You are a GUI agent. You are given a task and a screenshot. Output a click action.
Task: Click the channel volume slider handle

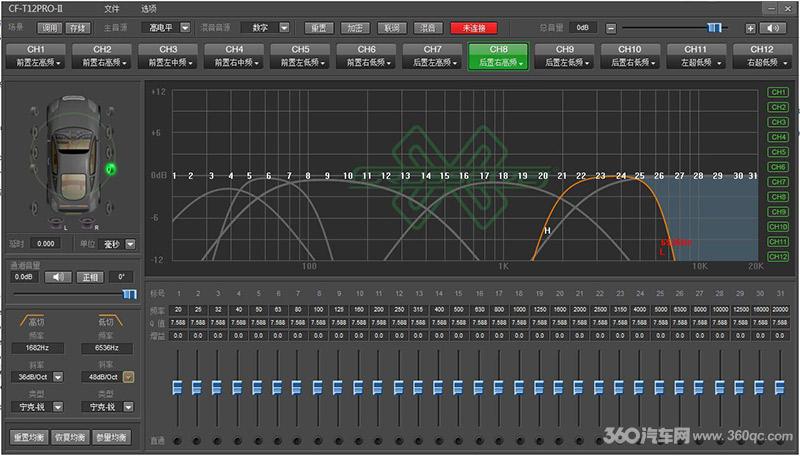pos(130,294)
